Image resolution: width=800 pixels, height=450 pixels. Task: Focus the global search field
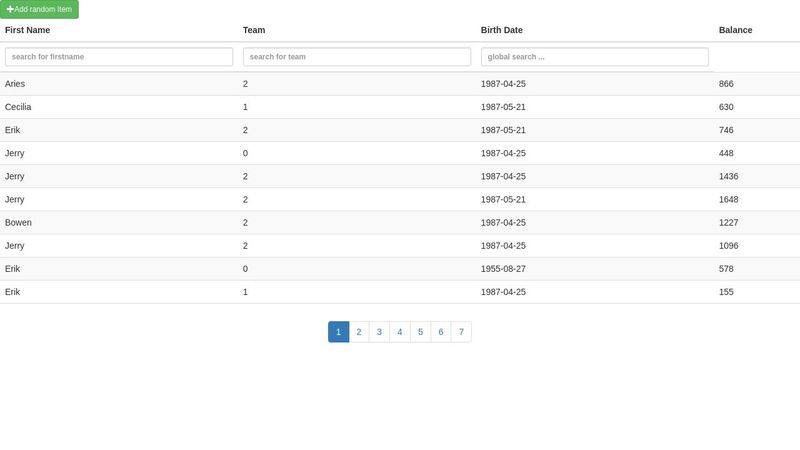coord(595,57)
